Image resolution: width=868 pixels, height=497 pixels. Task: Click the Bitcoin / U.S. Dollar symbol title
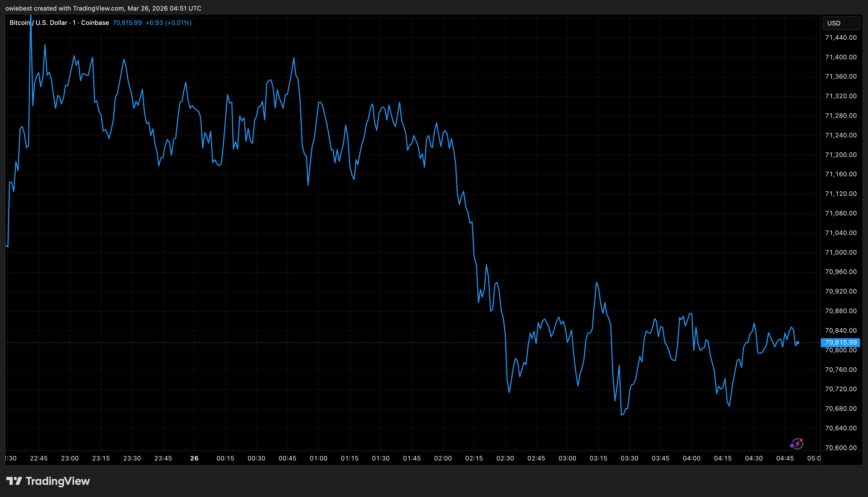38,23
